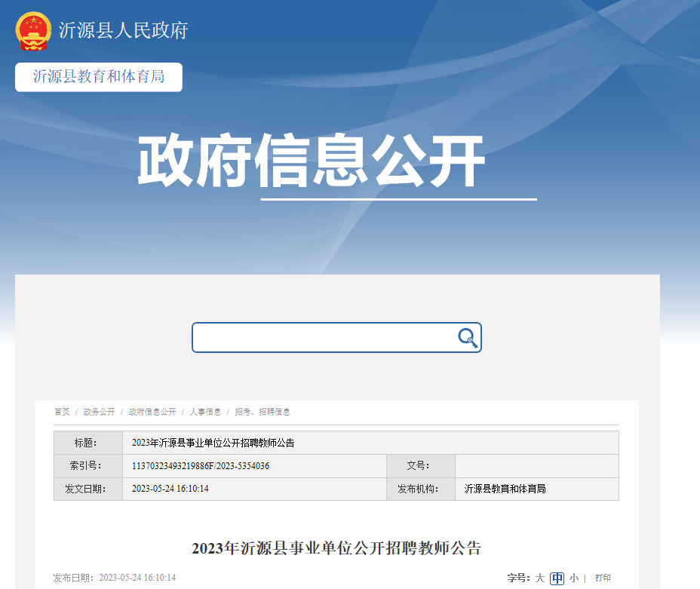Click the 发布机构 value 沂源县教育和体育局
Image resolution: width=700 pixels, height=589 pixels.
point(505,489)
